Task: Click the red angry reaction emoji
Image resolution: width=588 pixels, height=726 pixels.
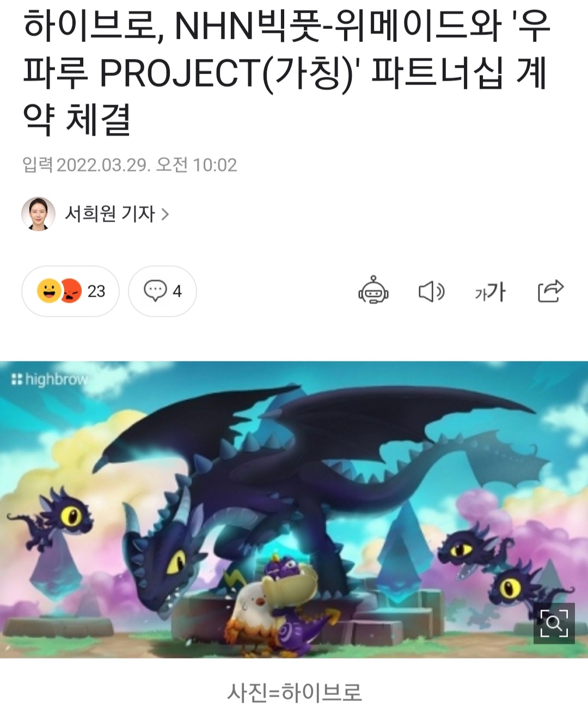Action: (71, 291)
